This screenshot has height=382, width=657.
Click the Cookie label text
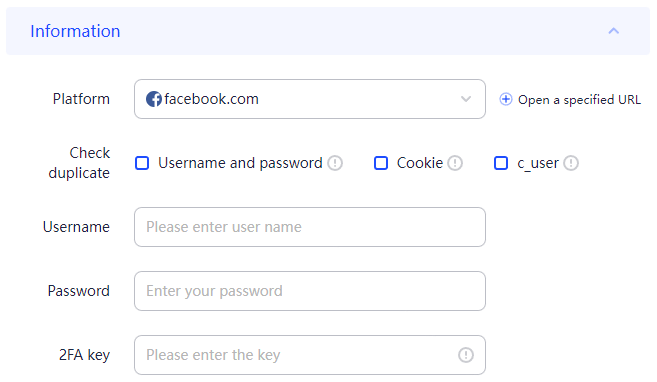point(420,163)
